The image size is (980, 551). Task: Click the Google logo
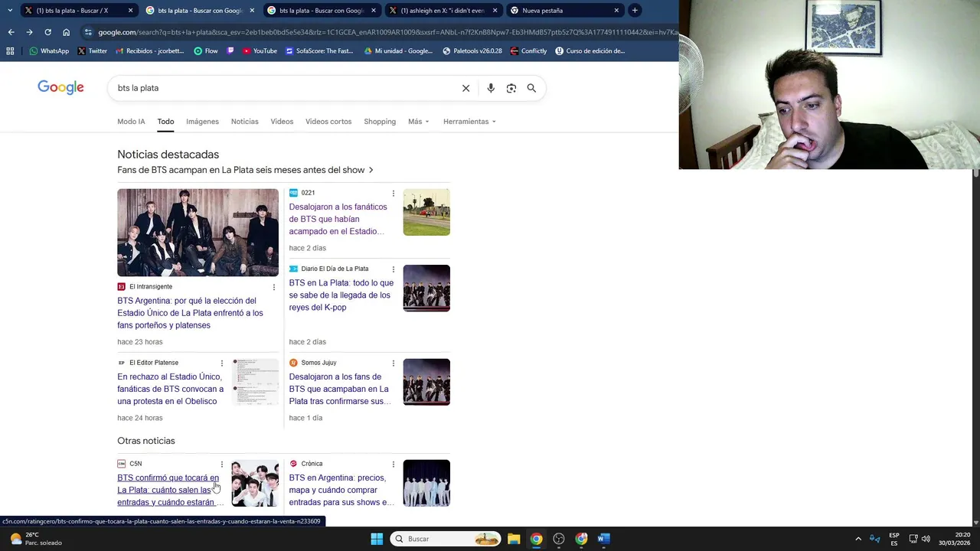click(60, 88)
